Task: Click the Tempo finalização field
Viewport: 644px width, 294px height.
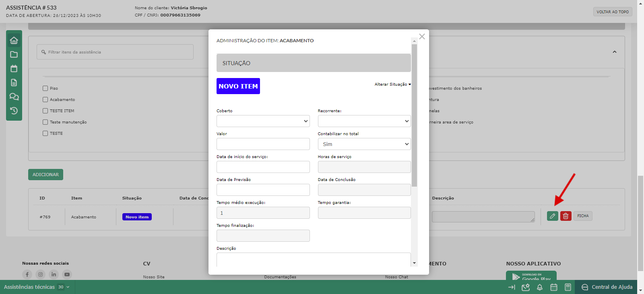Action: (263, 236)
